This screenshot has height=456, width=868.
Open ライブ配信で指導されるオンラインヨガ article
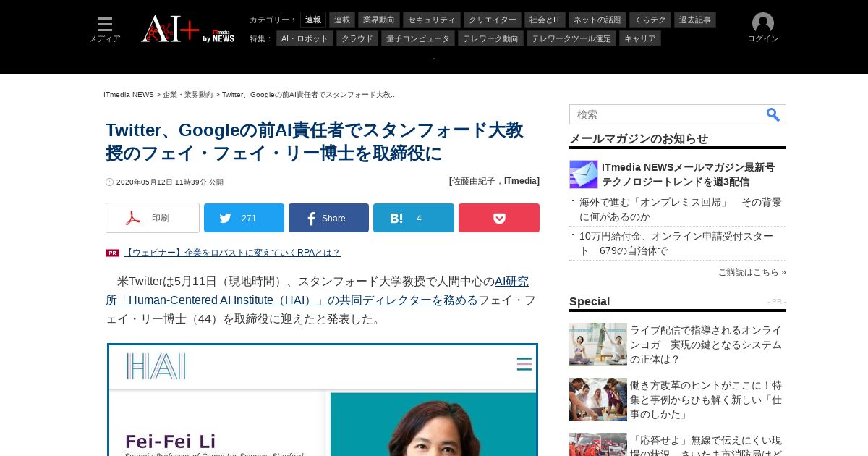pyautogui.click(x=706, y=345)
